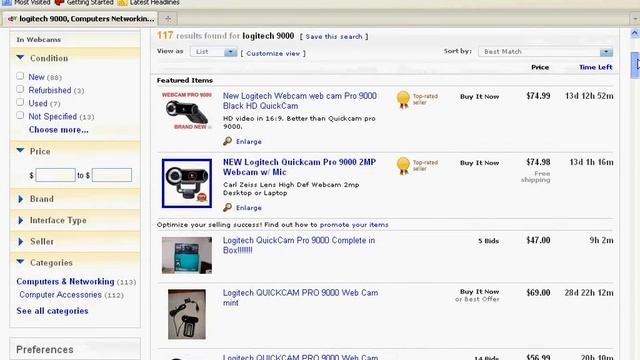Select the logitech 9000 browser tab
This screenshot has height=360, width=640.
[81, 19]
